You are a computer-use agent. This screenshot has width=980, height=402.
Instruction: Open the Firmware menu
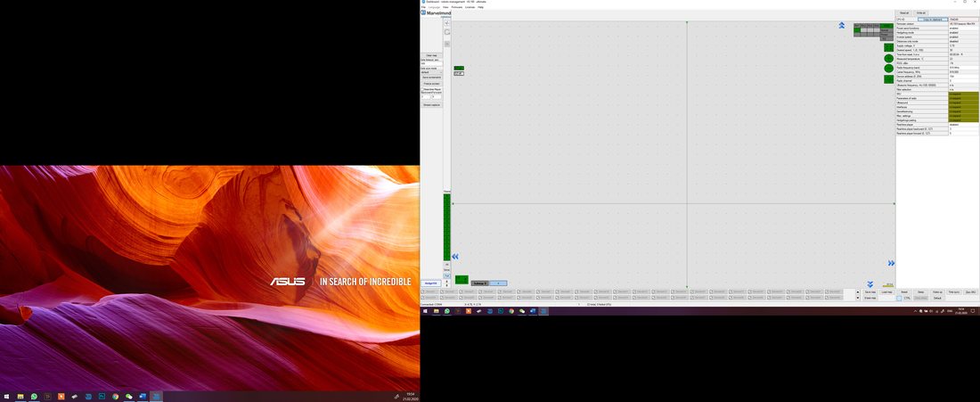click(x=457, y=7)
